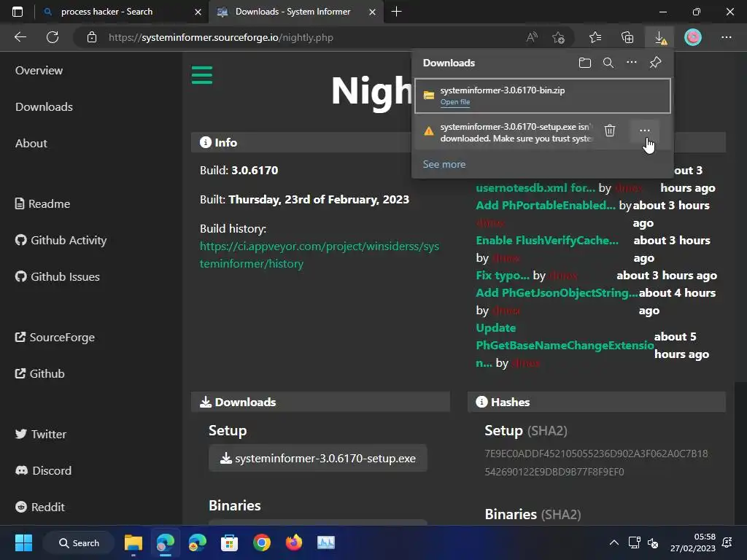The height and width of the screenshot is (560, 747).
Task: Open more options in Downloads panel header
Action: coord(631,63)
